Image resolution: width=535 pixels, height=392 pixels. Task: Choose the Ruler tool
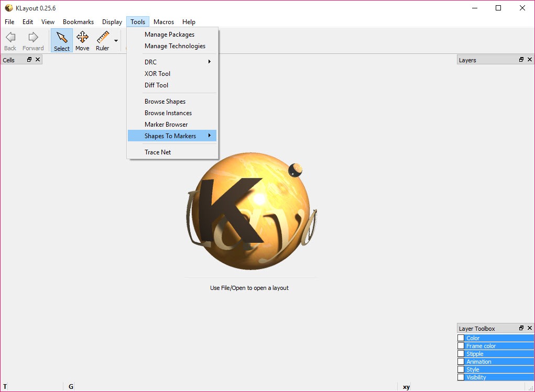click(102, 40)
